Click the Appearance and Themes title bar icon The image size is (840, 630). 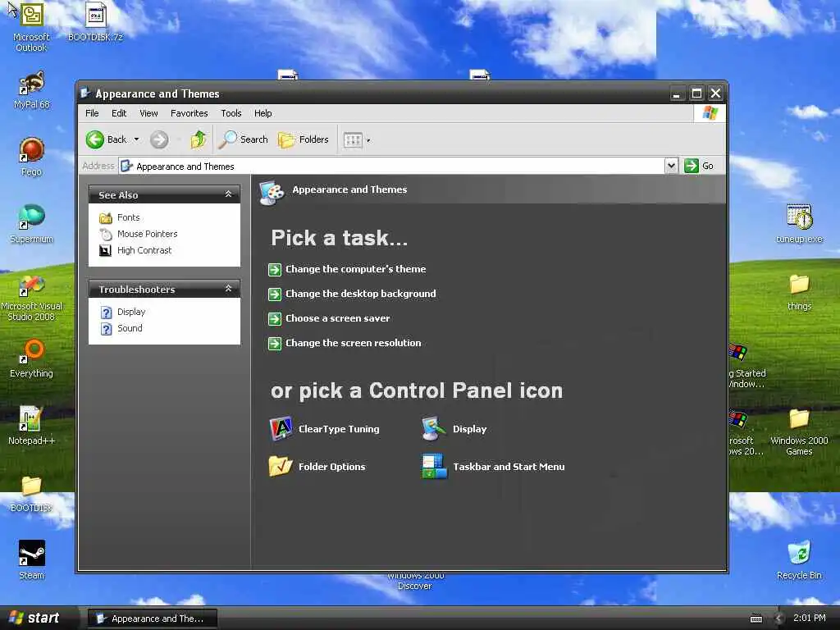(x=84, y=94)
